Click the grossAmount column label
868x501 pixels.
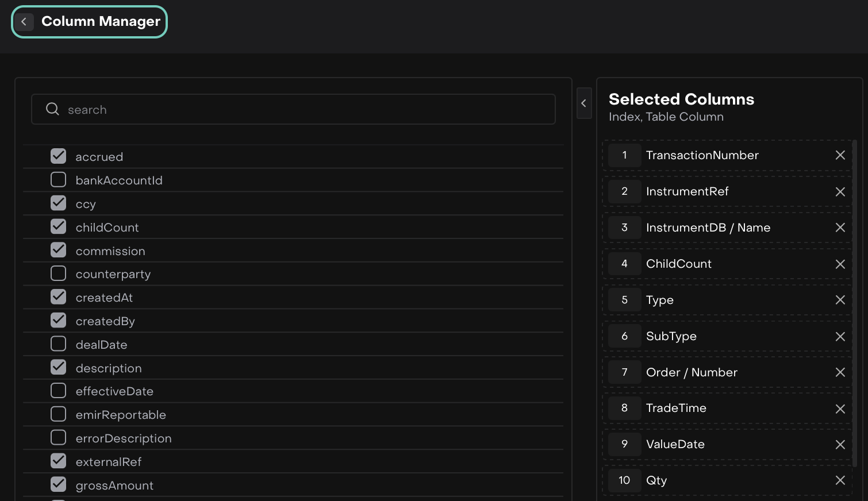[114, 485]
